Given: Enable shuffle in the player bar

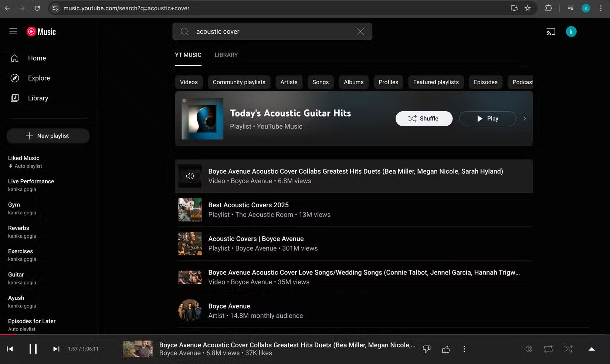Looking at the screenshot, I should (568, 349).
